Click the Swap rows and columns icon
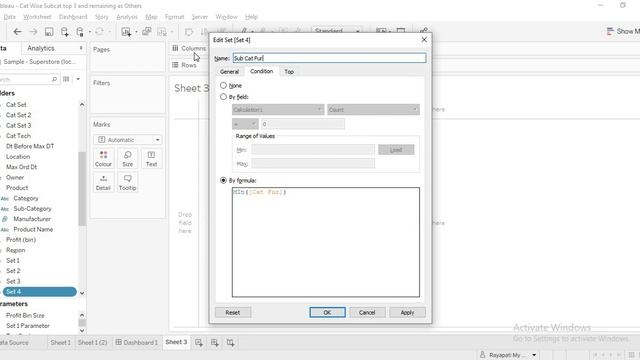 pos(189,32)
